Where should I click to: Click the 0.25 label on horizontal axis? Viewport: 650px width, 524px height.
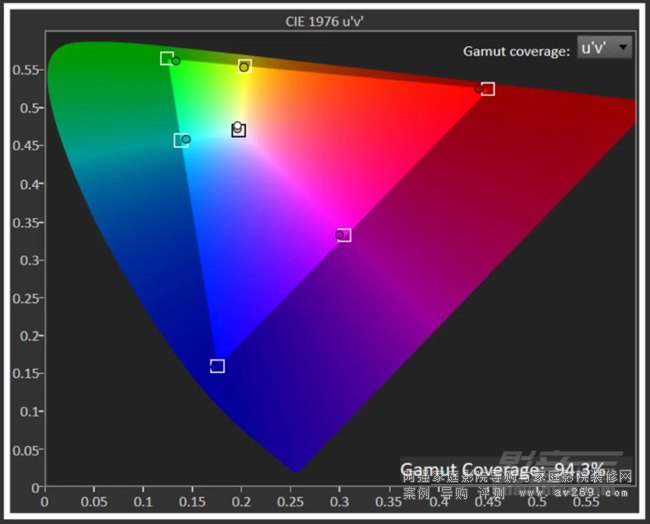[x=242, y=501]
